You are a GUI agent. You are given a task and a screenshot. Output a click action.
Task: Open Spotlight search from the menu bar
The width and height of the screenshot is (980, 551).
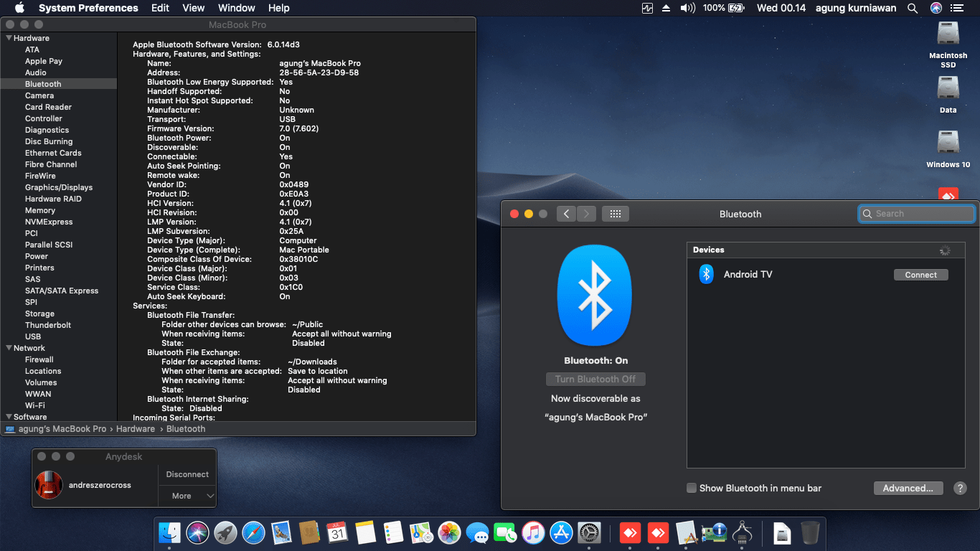[913, 8]
